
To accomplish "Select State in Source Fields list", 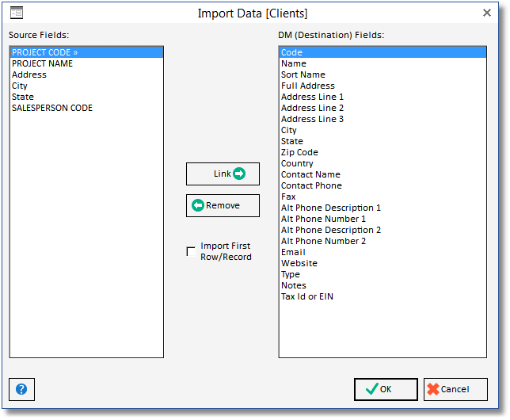I will pyautogui.click(x=86, y=97).
